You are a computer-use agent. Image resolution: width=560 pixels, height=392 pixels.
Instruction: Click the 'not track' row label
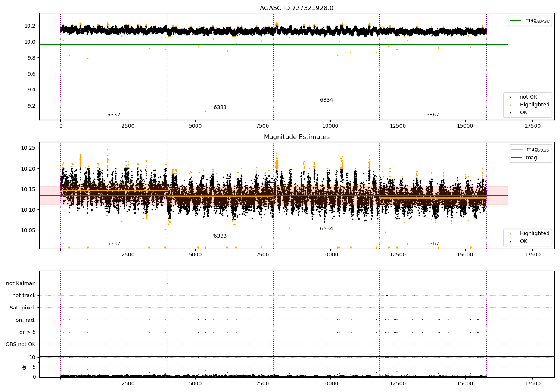(24, 296)
